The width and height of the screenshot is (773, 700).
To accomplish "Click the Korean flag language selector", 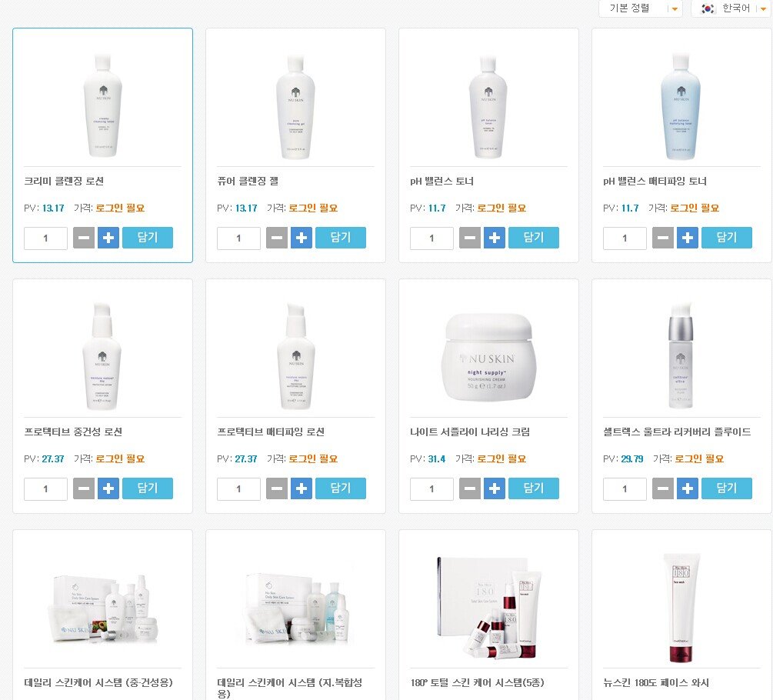I will pyautogui.click(x=708, y=8).
